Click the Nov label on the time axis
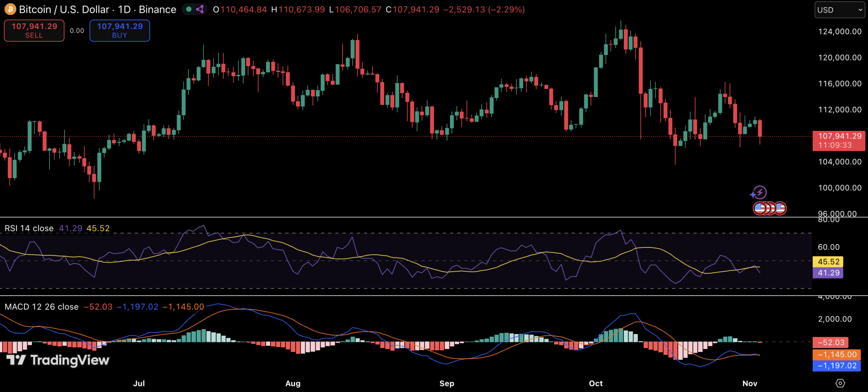Screen dimensions: 868x392 click(749, 383)
